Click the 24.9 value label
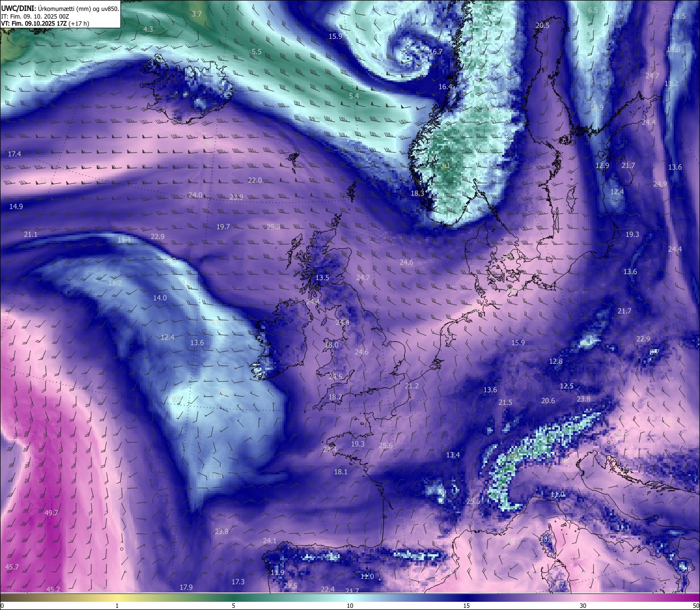 click(660, 184)
